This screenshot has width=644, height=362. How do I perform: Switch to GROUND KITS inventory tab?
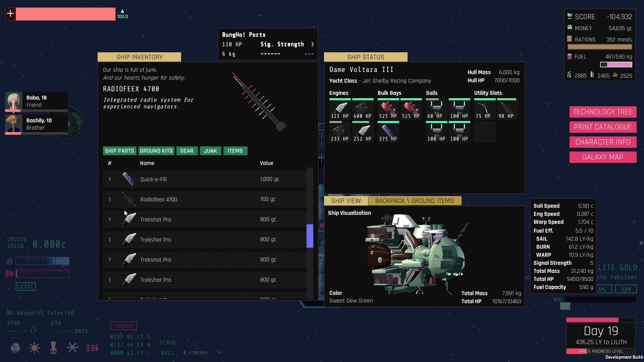coord(156,151)
